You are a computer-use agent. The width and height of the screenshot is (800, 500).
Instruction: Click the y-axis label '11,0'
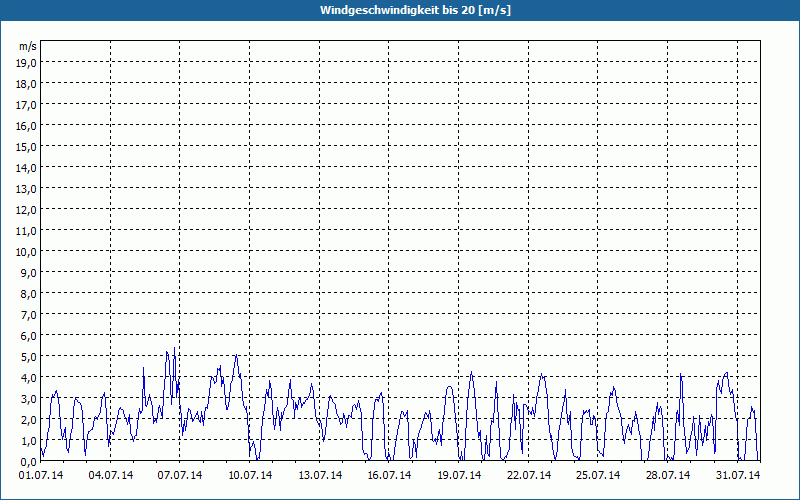tap(28, 231)
